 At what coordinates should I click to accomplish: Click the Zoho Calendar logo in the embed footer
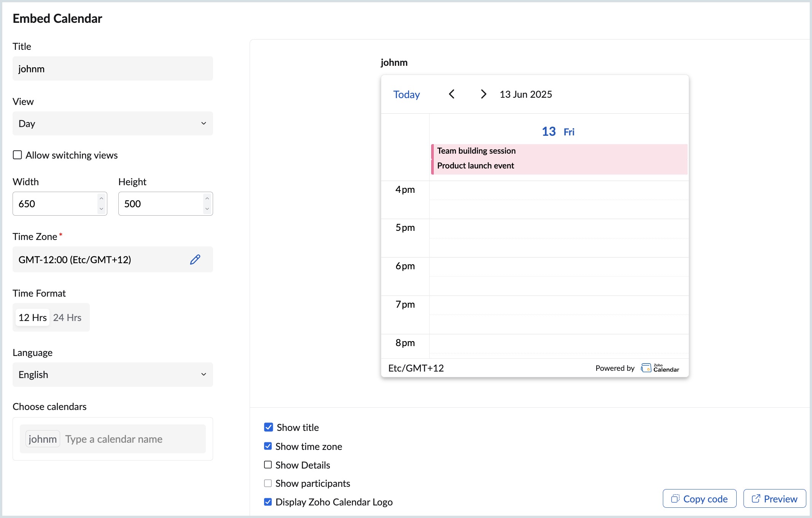660,368
